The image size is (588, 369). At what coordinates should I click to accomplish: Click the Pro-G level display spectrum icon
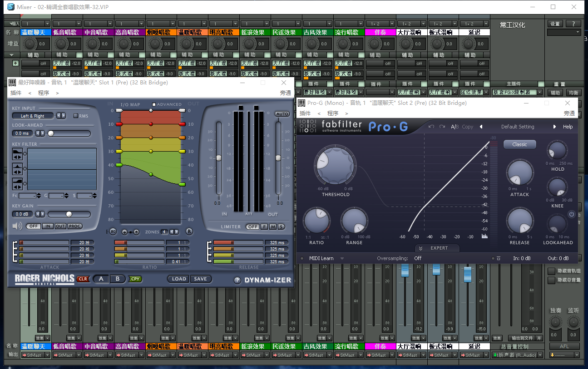pos(484,236)
